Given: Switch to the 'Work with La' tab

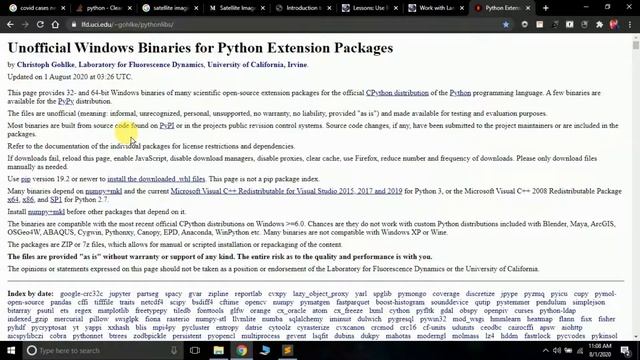Looking at the screenshot, I should [436, 8].
